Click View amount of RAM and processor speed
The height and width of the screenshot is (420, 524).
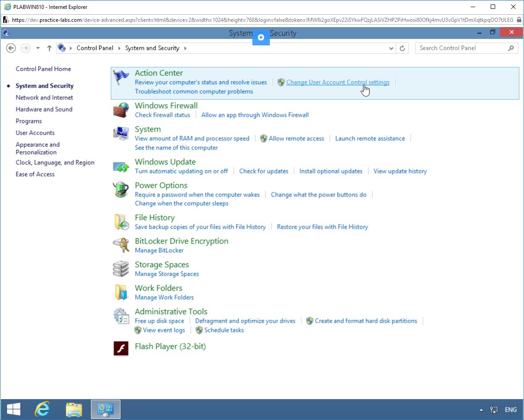(192, 138)
